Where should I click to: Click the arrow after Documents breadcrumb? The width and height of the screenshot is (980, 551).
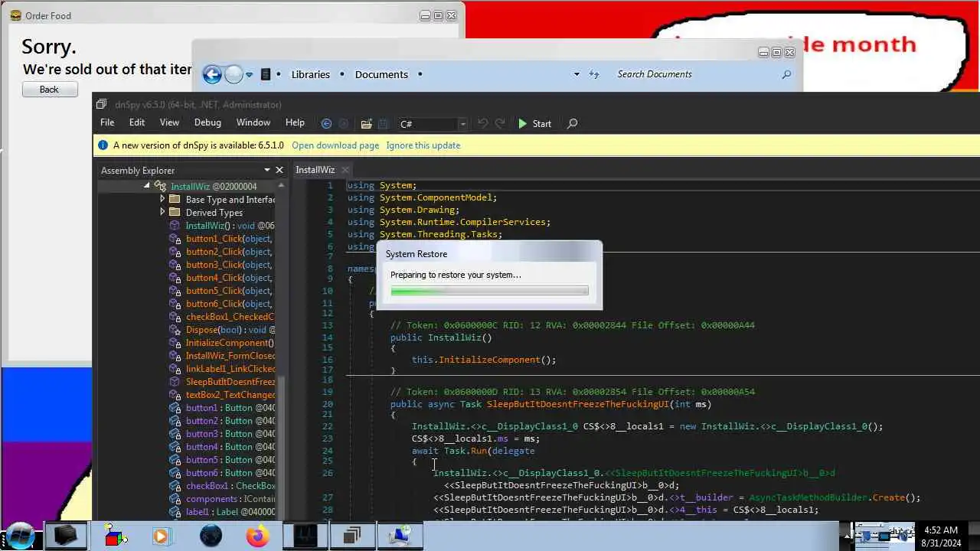(x=420, y=74)
